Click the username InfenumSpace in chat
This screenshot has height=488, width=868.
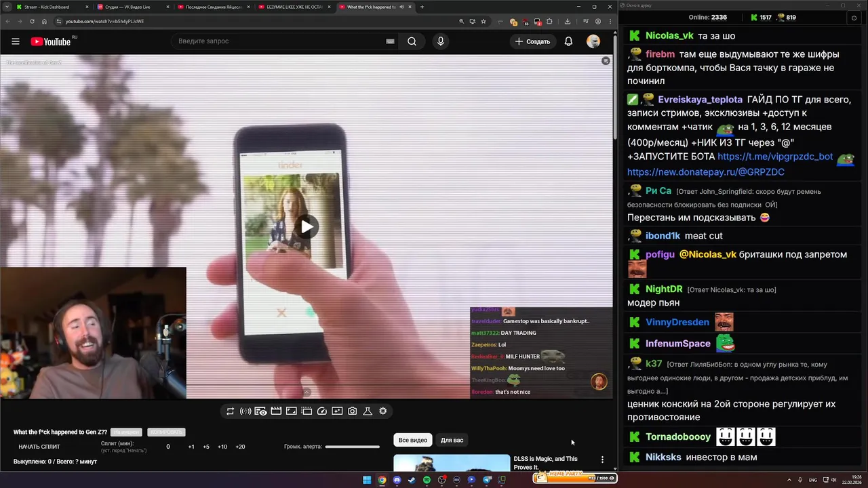pos(678,344)
